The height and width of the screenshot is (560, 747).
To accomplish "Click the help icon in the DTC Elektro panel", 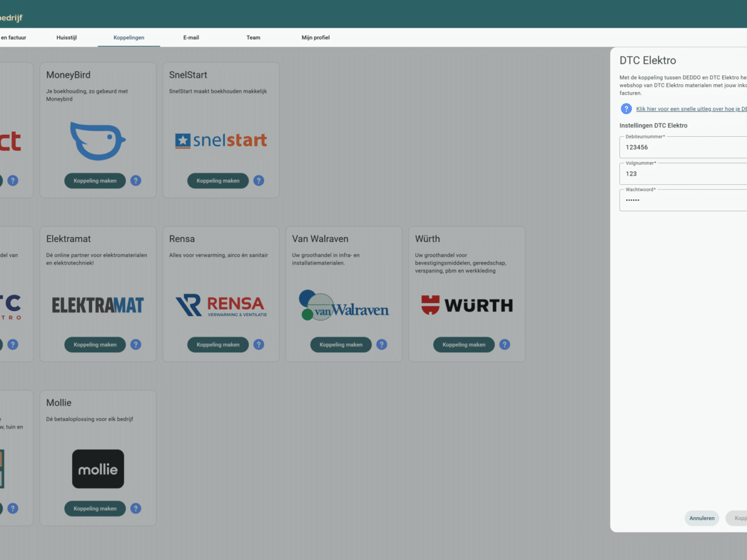I will [626, 109].
